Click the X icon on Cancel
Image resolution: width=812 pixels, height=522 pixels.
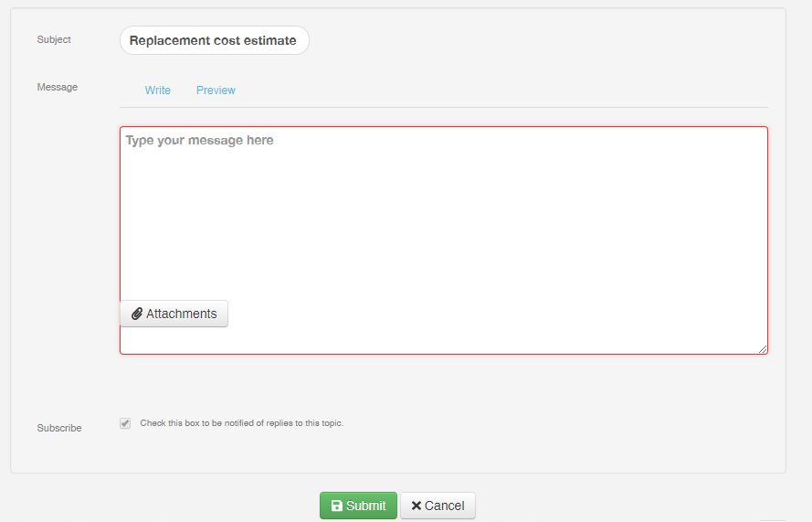click(416, 506)
